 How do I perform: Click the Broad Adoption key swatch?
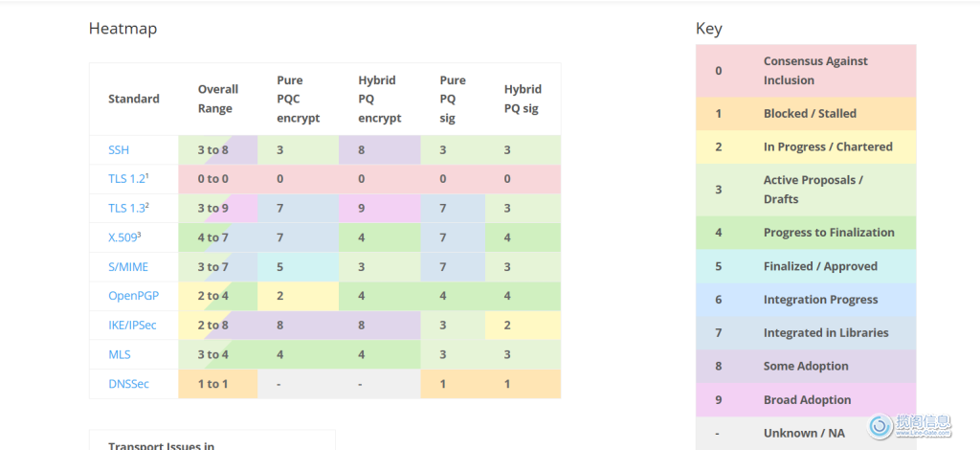(x=719, y=400)
